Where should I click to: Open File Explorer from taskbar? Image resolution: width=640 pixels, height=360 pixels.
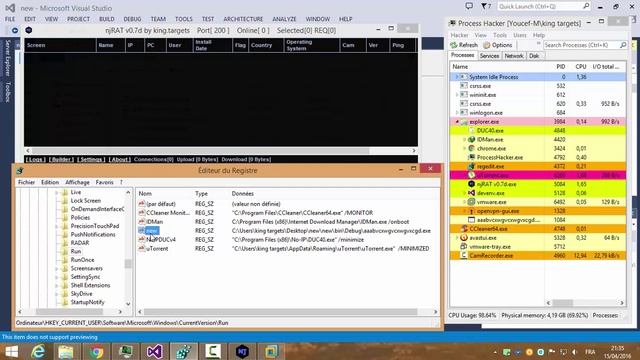(66, 351)
